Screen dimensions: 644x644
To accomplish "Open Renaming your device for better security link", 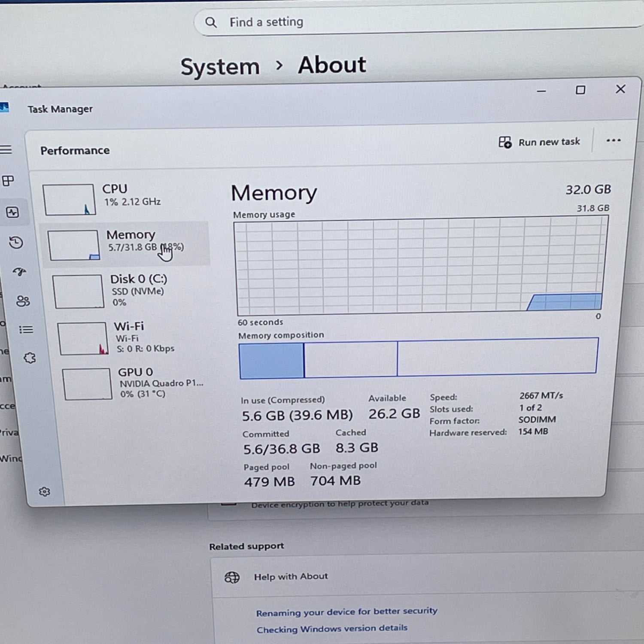I will (x=346, y=611).
